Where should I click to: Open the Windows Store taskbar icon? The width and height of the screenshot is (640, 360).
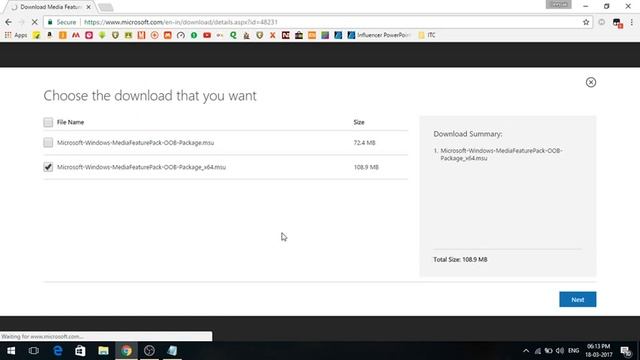(x=80, y=351)
